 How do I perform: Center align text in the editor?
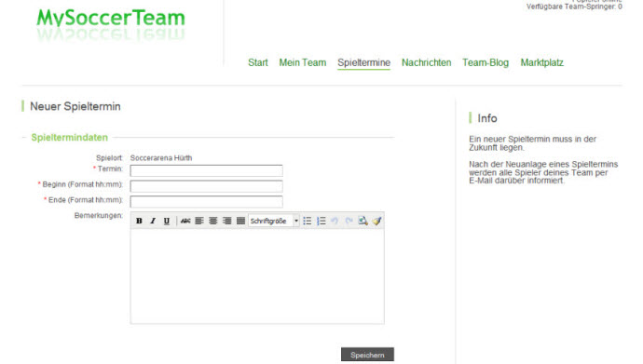point(213,221)
